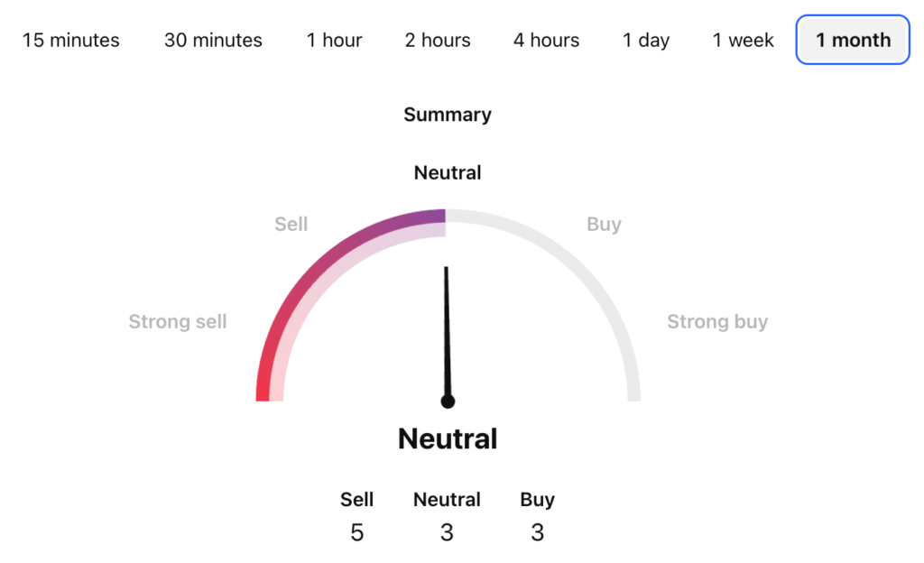Click the Summary heading
Screen dimensions: 924x563
coord(448,115)
